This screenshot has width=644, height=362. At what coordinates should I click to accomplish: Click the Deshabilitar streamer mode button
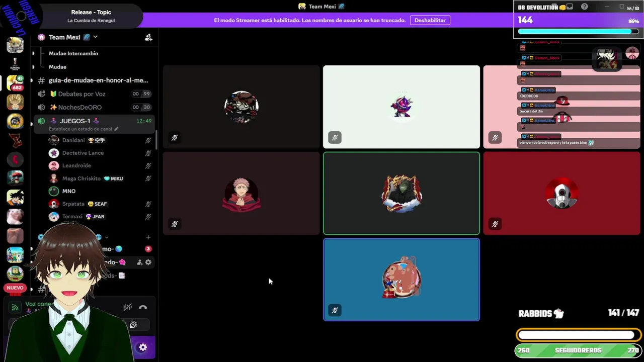click(x=430, y=20)
